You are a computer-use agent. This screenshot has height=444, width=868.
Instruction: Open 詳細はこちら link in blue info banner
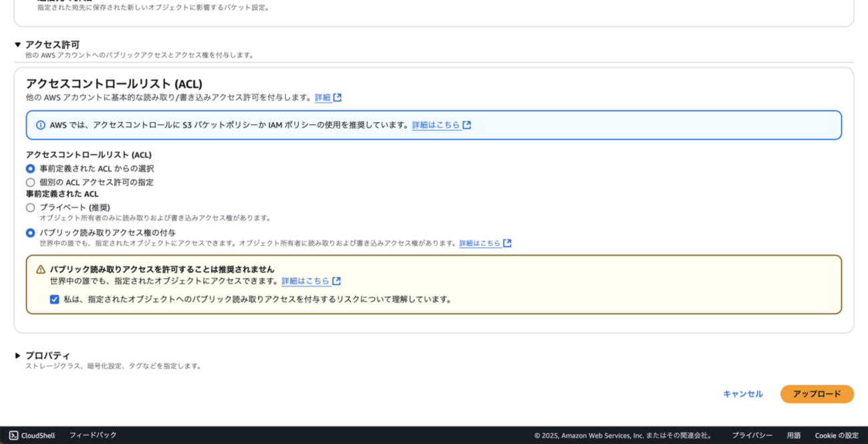pyautogui.click(x=436, y=125)
